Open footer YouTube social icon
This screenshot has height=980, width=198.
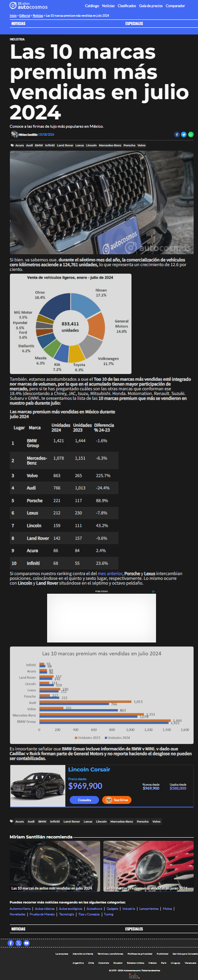(x=27, y=943)
